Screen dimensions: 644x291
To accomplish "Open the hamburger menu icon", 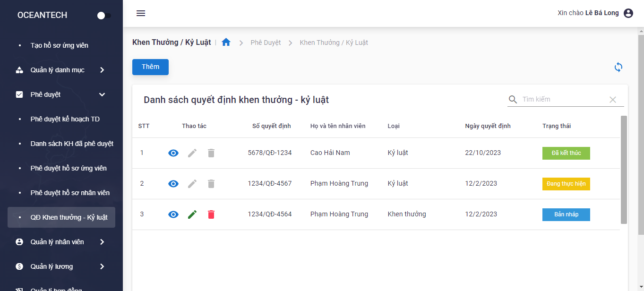I will tap(141, 13).
